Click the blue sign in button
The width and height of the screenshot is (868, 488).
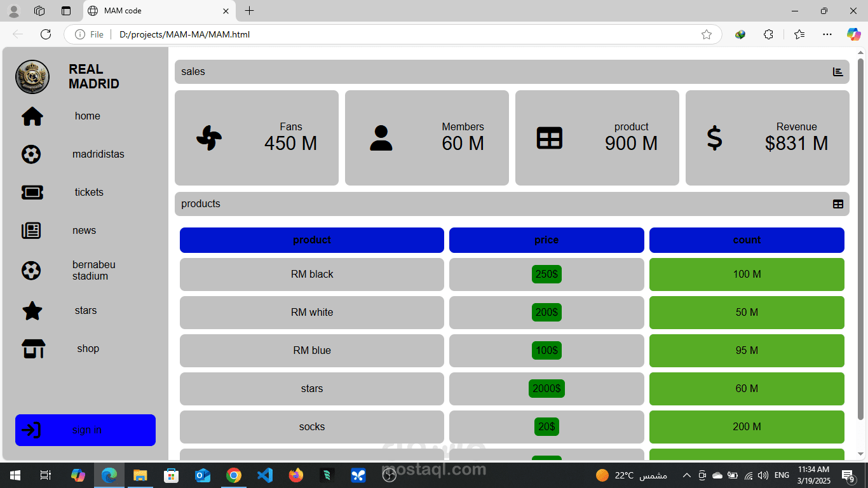coord(85,430)
